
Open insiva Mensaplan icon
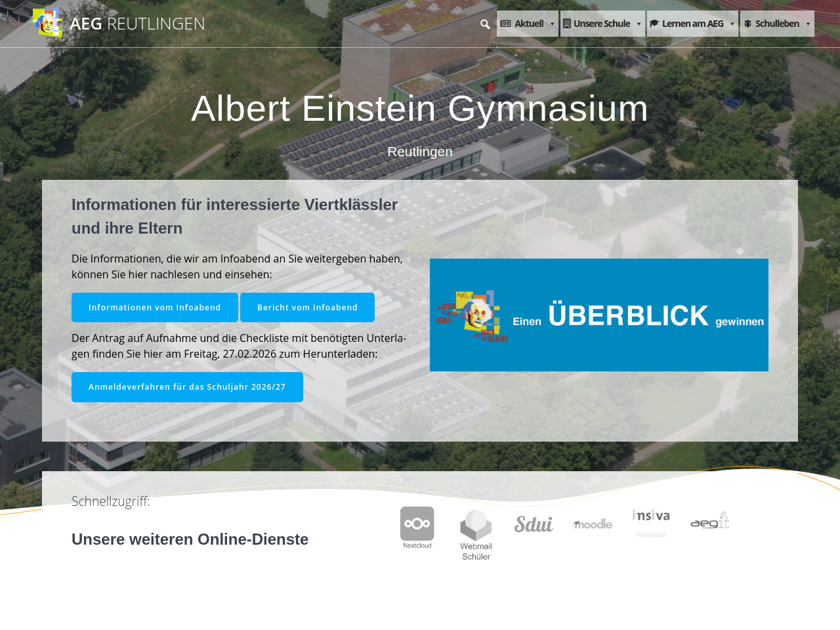coord(651,523)
